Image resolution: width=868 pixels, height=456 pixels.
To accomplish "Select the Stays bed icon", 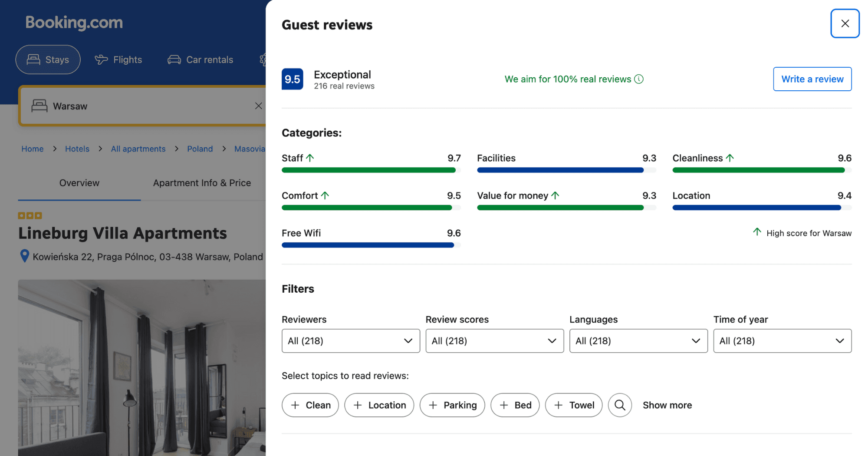I will (x=33, y=59).
